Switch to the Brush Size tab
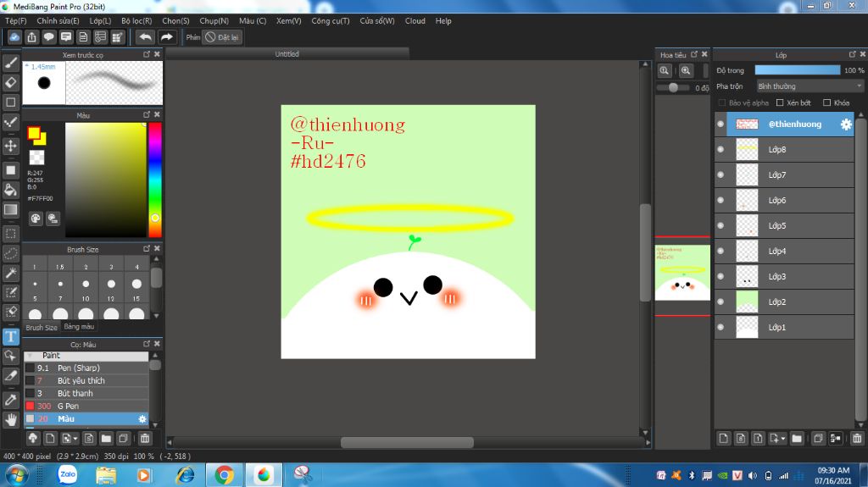 [x=42, y=327]
